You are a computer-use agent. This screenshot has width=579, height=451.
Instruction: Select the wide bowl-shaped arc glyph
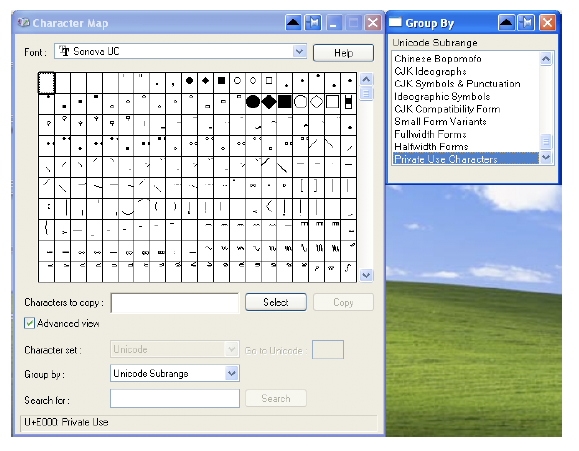click(128, 212)
